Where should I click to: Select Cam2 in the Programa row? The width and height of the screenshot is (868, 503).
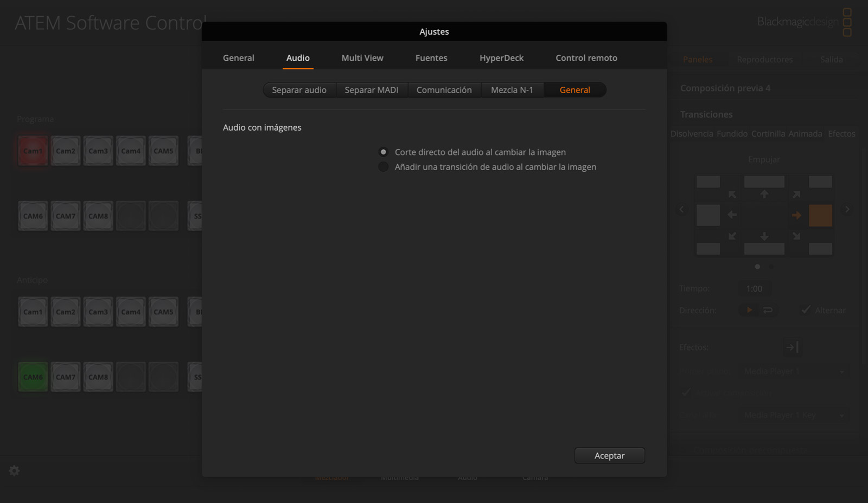click(66, 151)
